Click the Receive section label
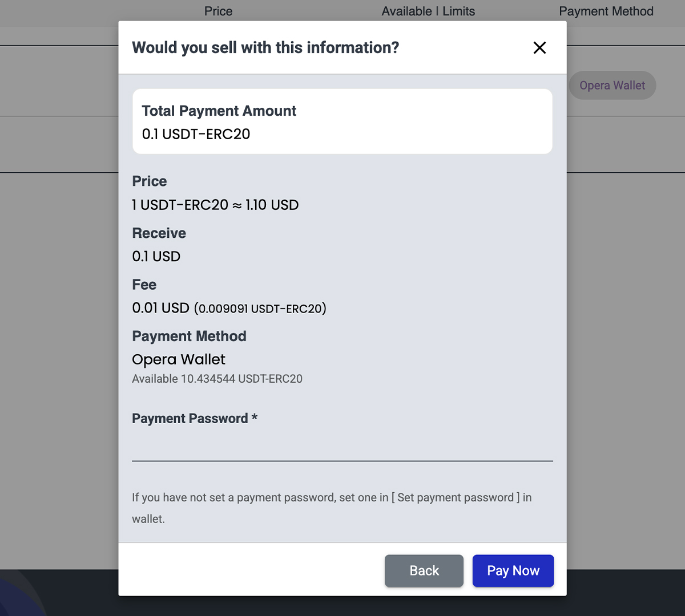This screenshot has width=685, height=616. 159,233
